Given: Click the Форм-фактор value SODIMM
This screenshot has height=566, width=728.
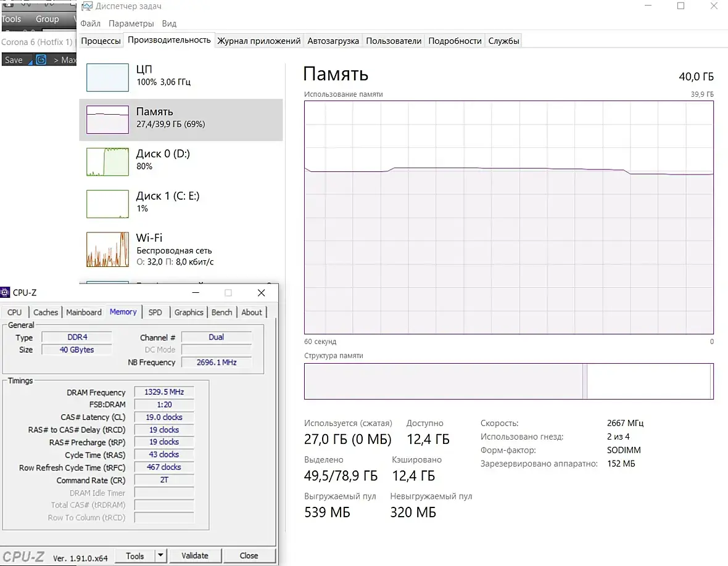Looking at the screenshot, I should pyautogui.click(x=624, y=450).
